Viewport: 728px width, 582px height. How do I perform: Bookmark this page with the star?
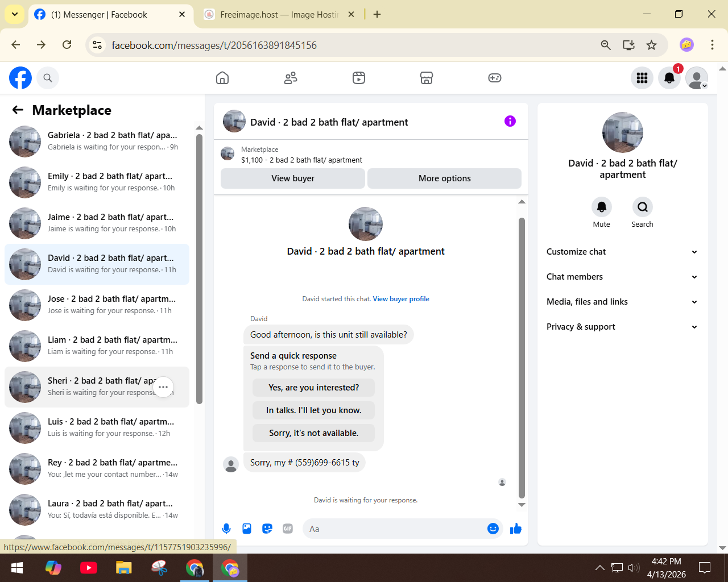pos(652,45)
